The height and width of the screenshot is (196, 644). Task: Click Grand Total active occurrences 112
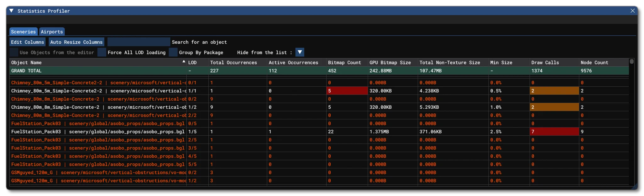click(273, 71)
